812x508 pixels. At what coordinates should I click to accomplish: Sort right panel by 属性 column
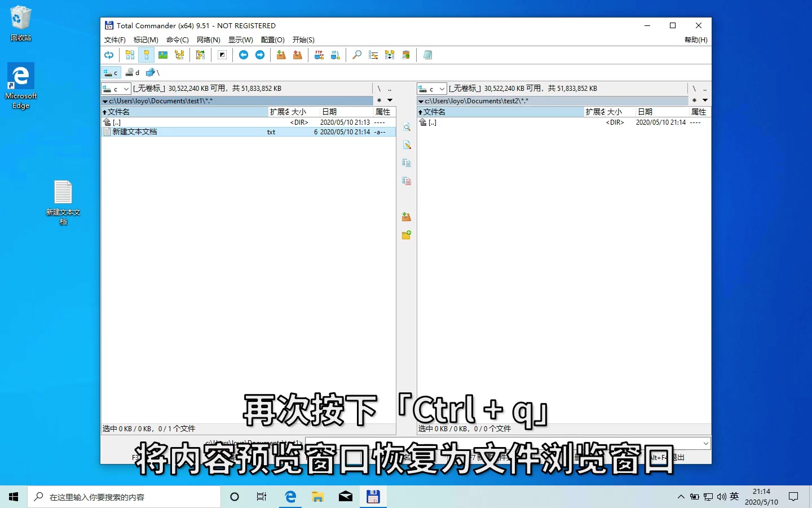[x=700, y=112]
